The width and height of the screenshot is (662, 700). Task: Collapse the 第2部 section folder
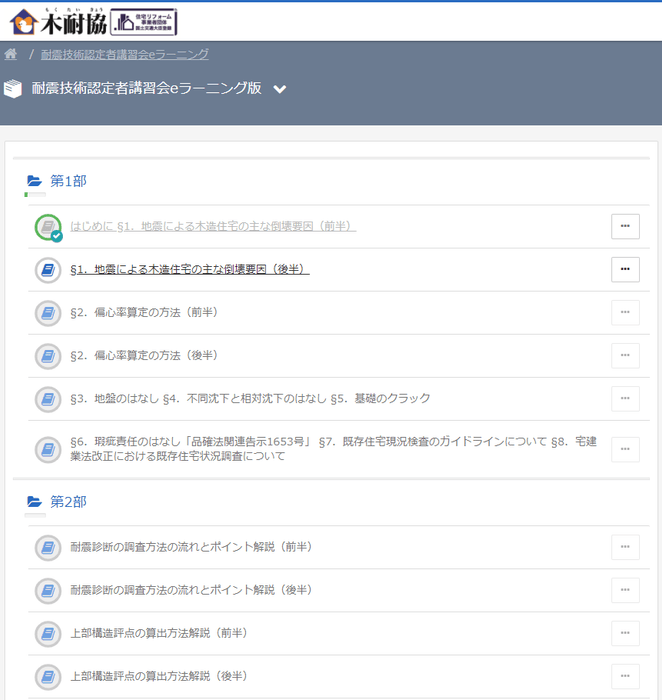click(35, 501)
